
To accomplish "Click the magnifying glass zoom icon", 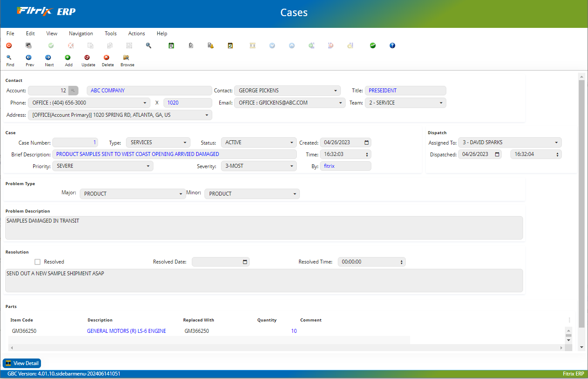I will point(148,45).
